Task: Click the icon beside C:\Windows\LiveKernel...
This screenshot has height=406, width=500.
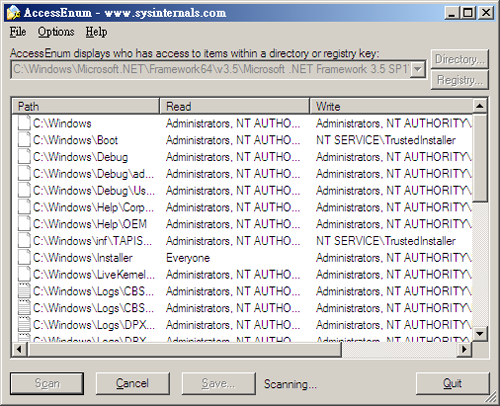Action: pyautogui.click(x=24, y=274)
